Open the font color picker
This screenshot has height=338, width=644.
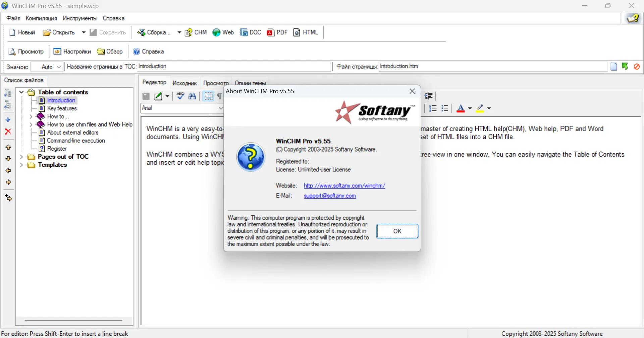click(x=469, y=108)
